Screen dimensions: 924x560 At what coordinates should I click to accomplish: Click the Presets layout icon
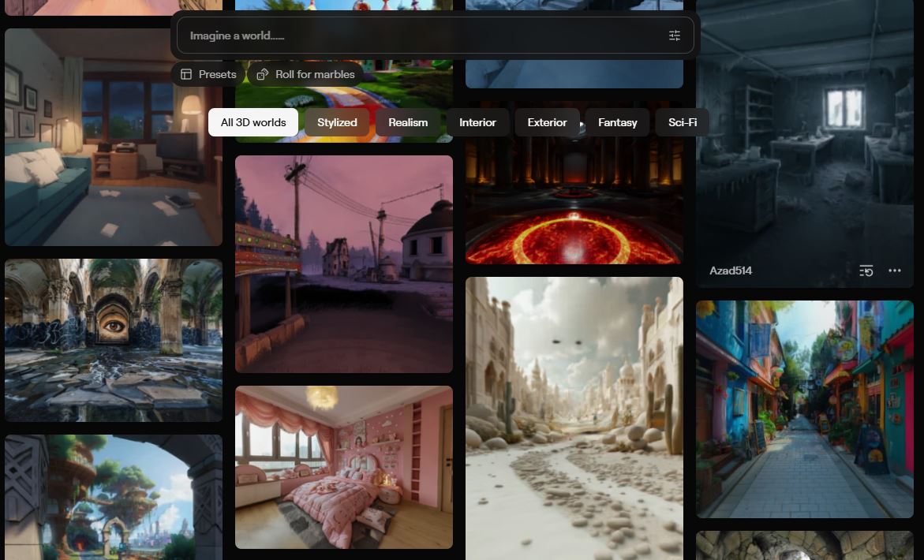186,74
